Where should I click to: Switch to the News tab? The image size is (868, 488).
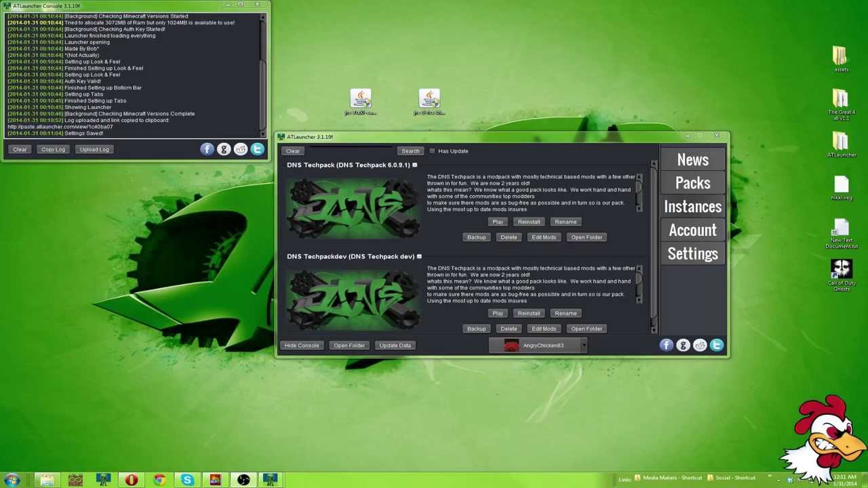pos(692,160)
